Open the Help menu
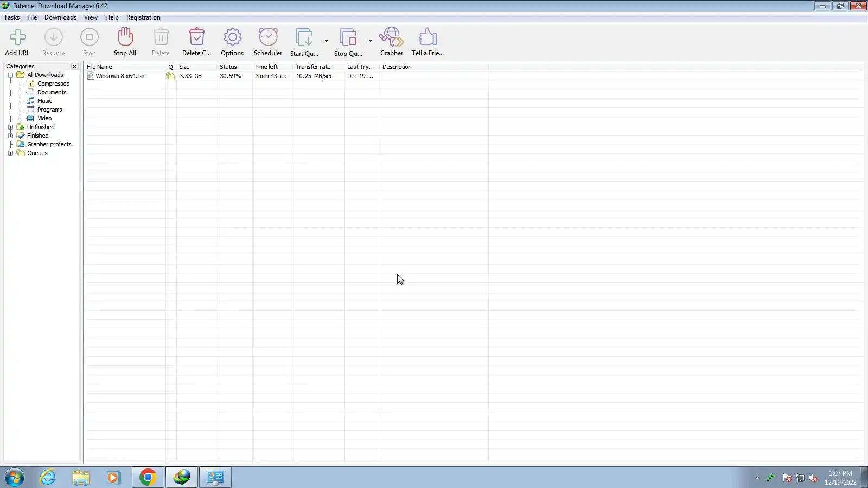The width and height of the screenshot is (868, 488). point(112,17)
